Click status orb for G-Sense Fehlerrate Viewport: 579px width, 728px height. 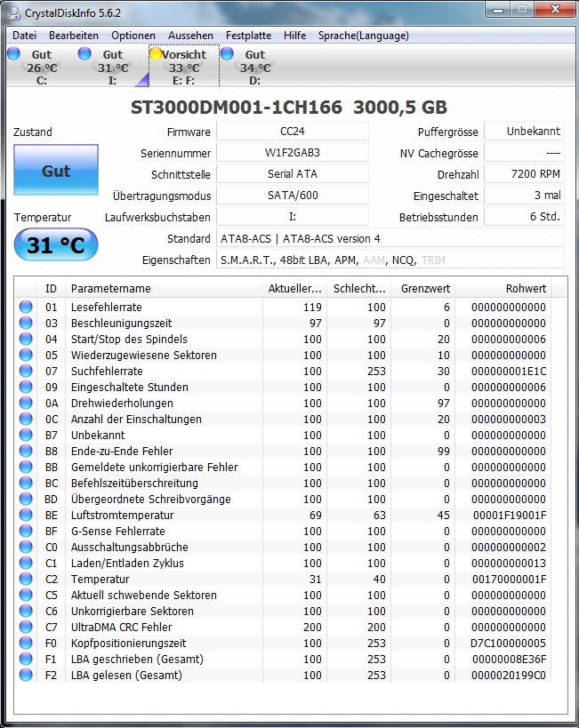26,532
